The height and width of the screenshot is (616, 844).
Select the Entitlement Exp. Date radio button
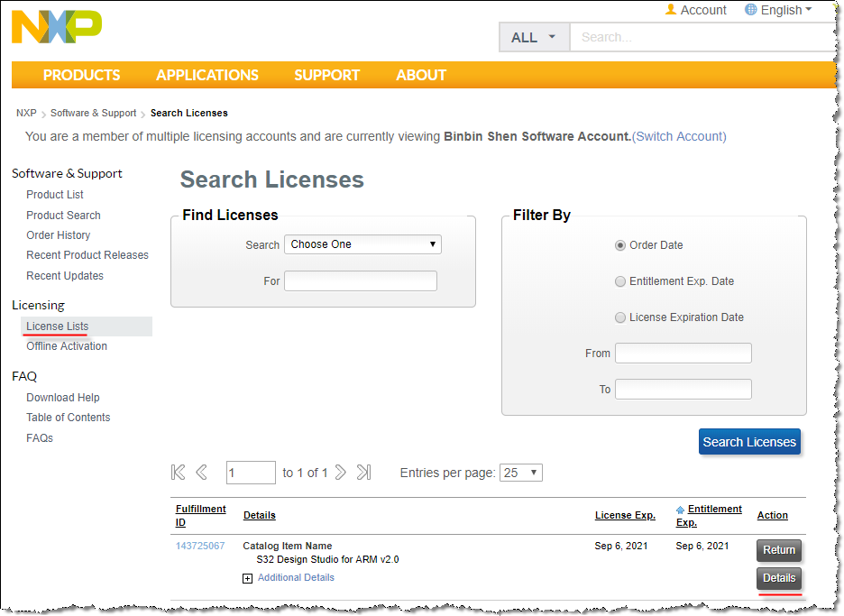[620, 281]
